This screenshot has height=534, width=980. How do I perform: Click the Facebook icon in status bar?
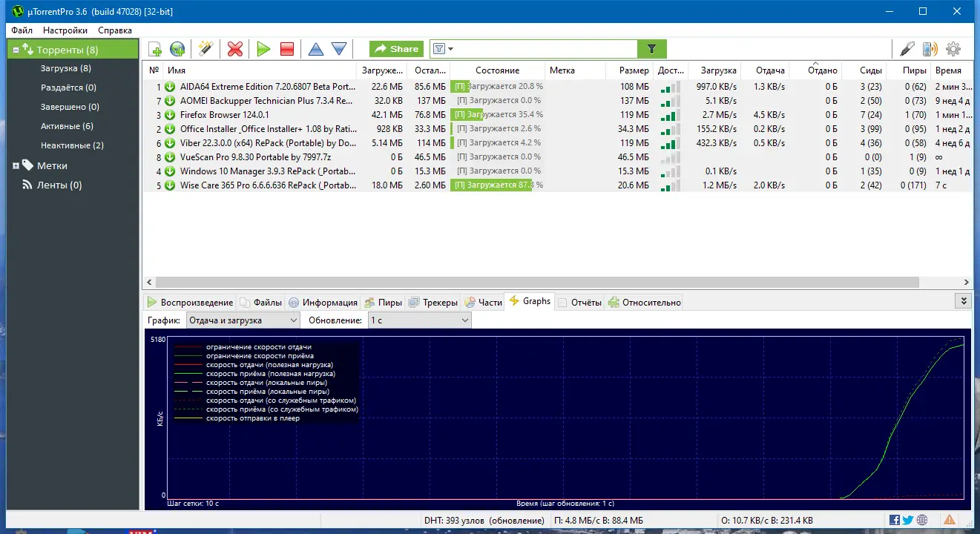click(x=895, y=520)
